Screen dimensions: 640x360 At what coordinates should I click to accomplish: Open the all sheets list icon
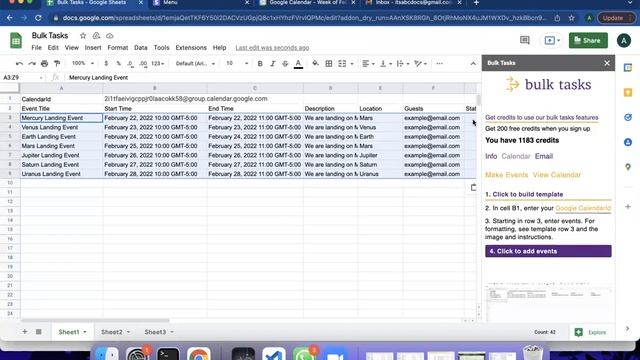[x=39, y=332]
